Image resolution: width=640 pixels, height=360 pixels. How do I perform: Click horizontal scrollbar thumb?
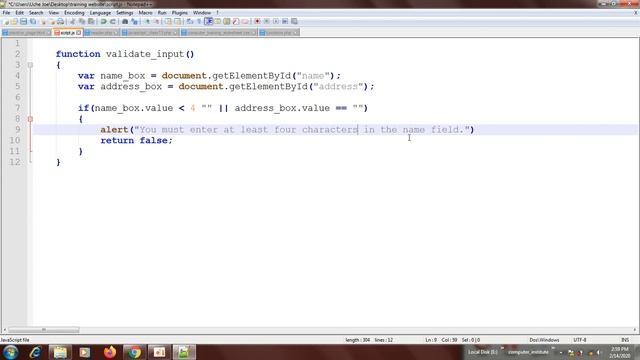44,330
